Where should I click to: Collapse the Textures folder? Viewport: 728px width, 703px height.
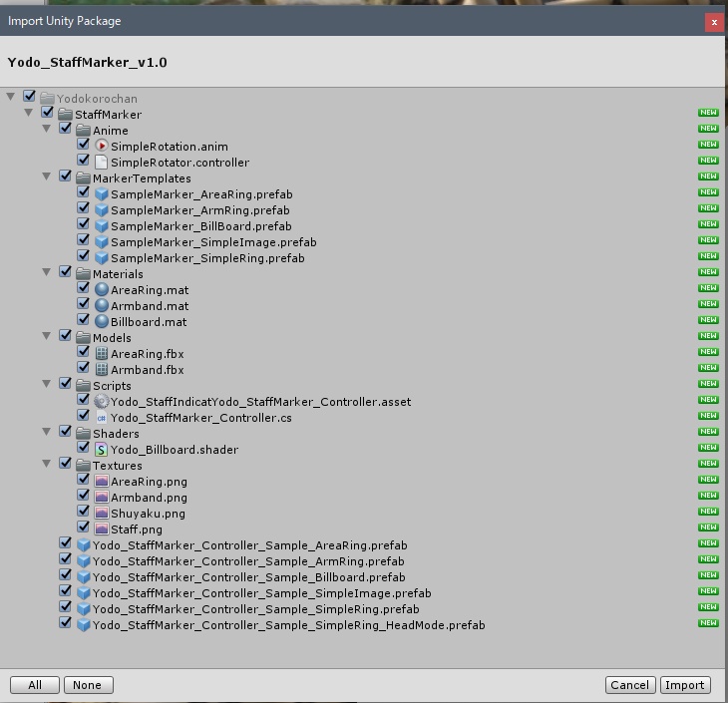pos(47,464)
